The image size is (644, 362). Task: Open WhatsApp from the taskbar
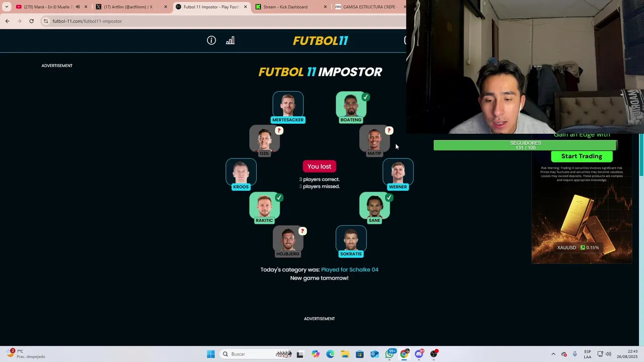coord(390,354)
